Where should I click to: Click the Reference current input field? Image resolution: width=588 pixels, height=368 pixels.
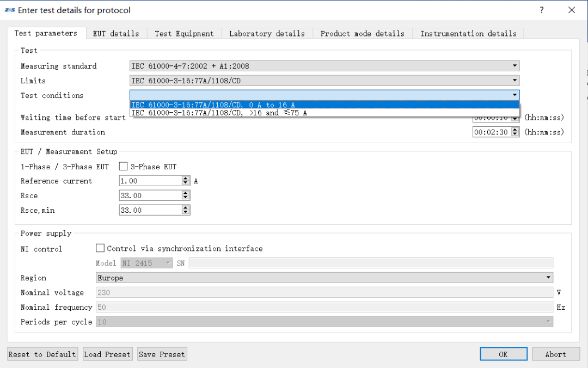click(x=150, y=181)
